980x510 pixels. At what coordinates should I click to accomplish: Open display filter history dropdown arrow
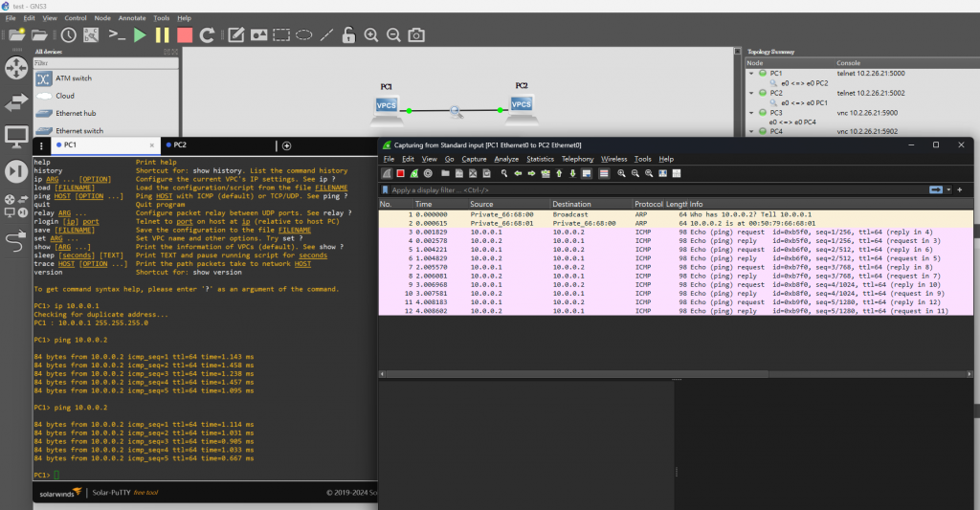(948, 190)
